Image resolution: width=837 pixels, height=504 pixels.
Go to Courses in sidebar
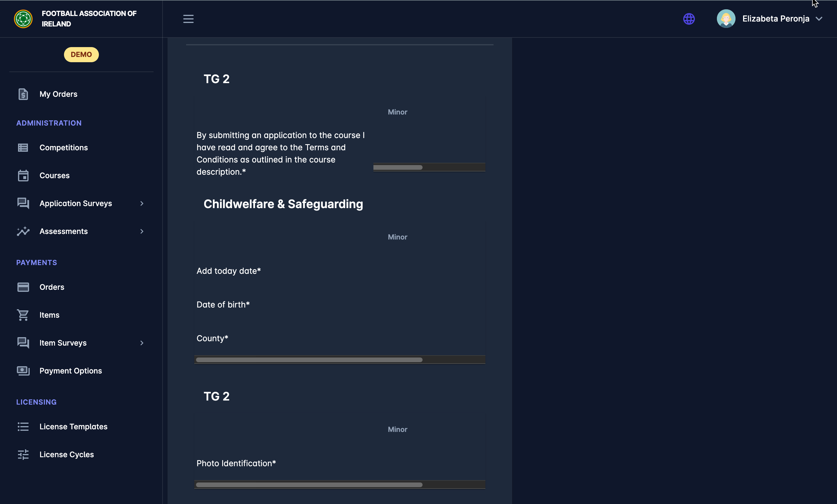coord(54,176)
